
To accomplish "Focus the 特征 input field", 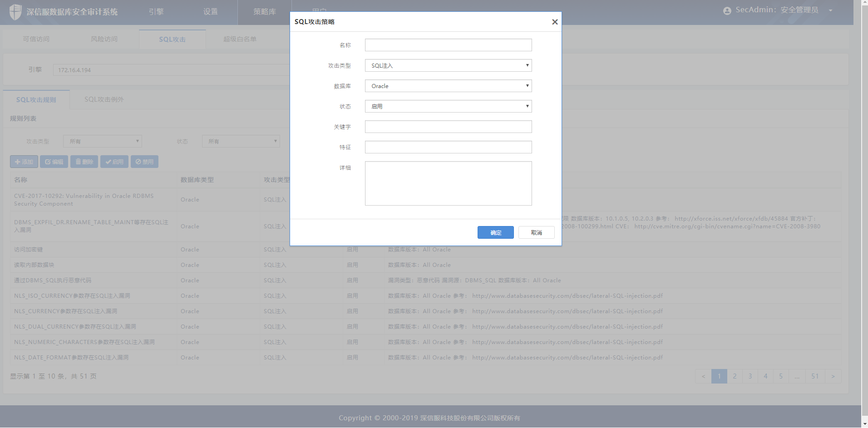I will [448, 147].
